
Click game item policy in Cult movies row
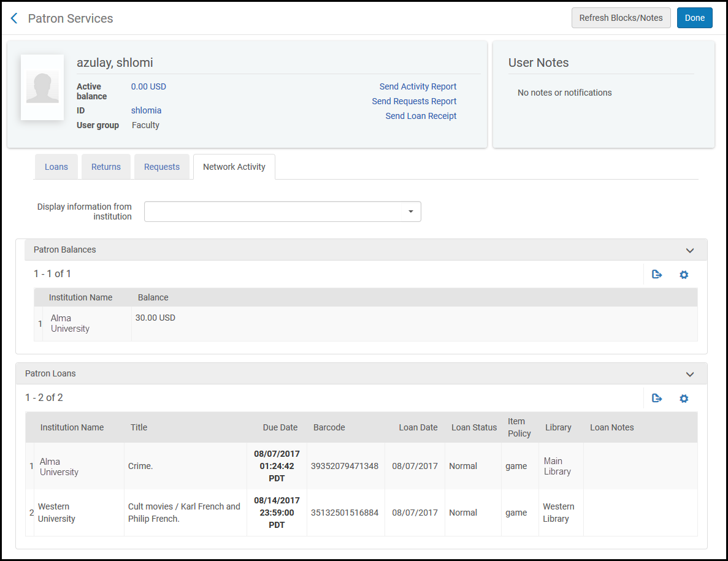[x=516, y=513]
